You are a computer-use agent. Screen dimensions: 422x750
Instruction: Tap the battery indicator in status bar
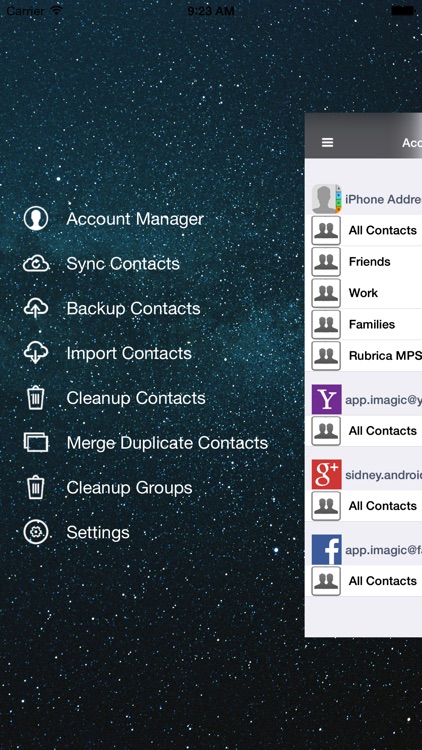[x=403, y=10]
